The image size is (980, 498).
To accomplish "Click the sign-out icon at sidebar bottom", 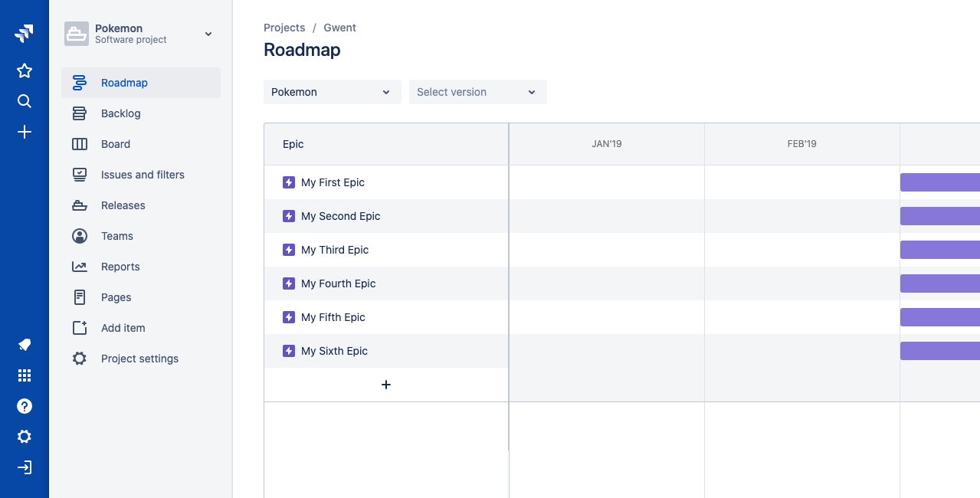I will tap(24, 467).
